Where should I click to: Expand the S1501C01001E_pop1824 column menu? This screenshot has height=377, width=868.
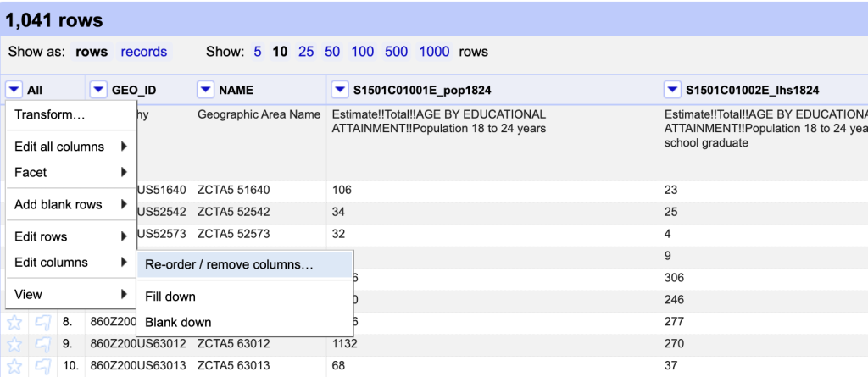click(x=340, y=90)
